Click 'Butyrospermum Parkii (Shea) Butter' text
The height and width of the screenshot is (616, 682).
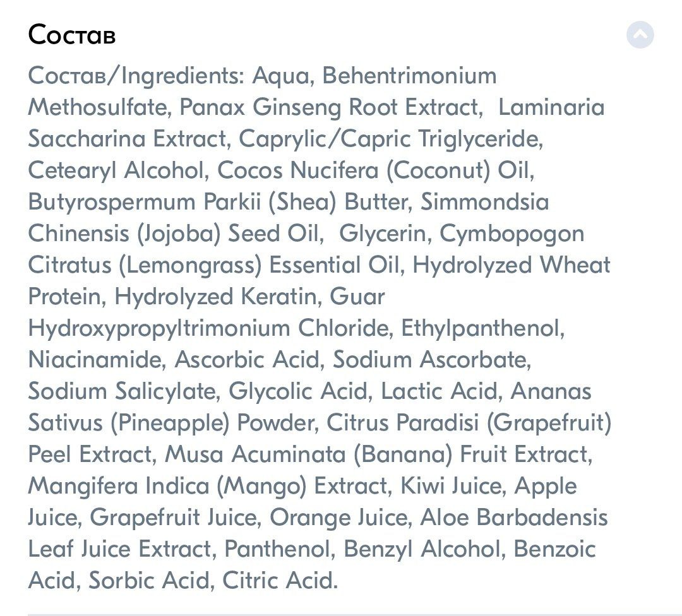point(218,202)
